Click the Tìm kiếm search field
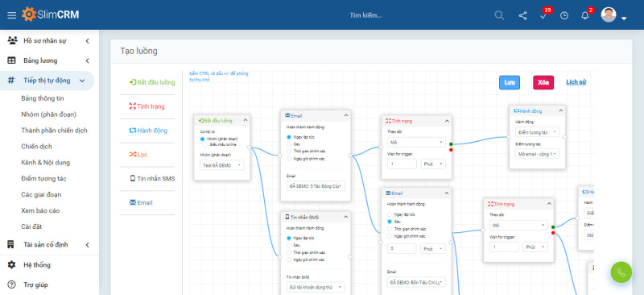Image resolution: width=644 pixels, height=295 pixels. 365,15
